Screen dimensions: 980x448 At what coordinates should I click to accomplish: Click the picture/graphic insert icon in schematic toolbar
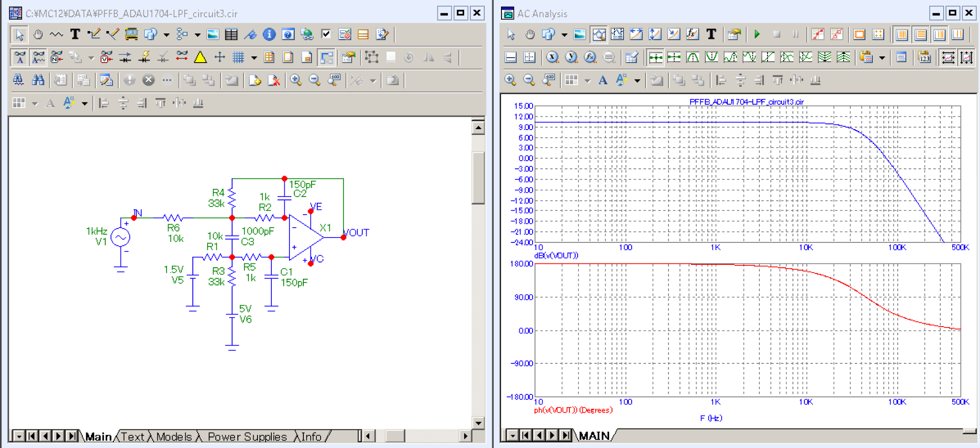pos(213,34)
